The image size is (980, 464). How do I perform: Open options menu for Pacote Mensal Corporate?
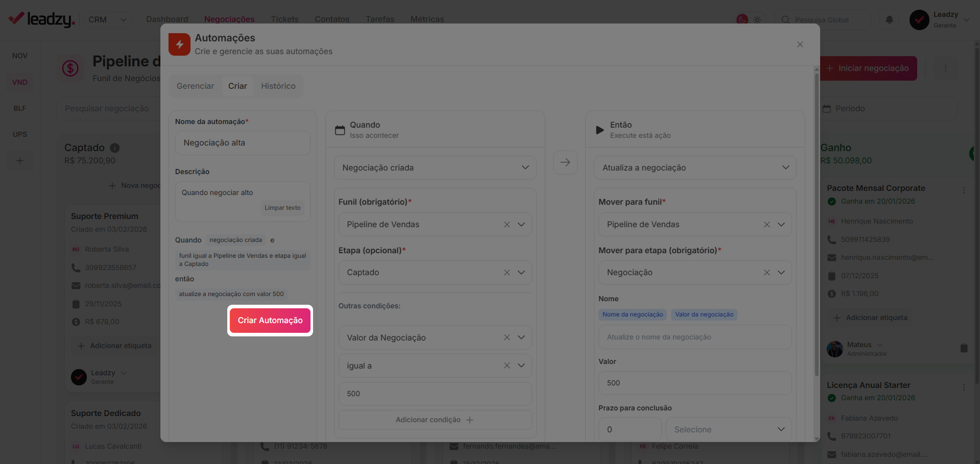click(x=964, y=190)
